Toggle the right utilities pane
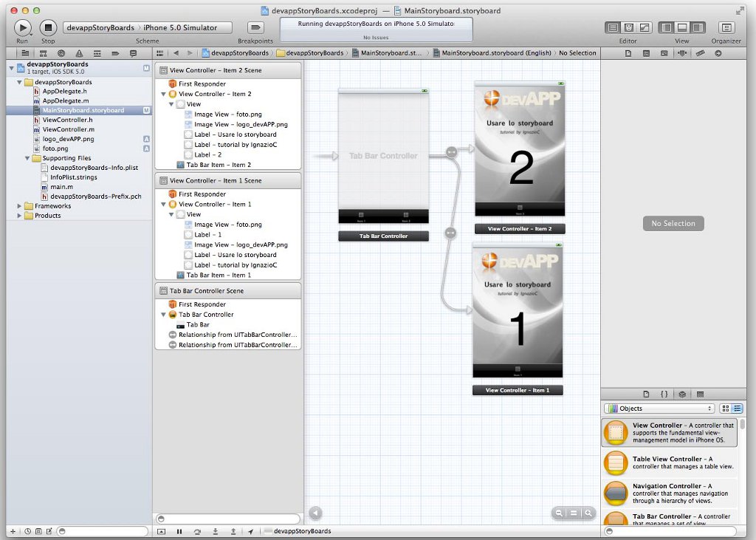The width and height of the screenshot is (756, 540). [x=698, y=27]
